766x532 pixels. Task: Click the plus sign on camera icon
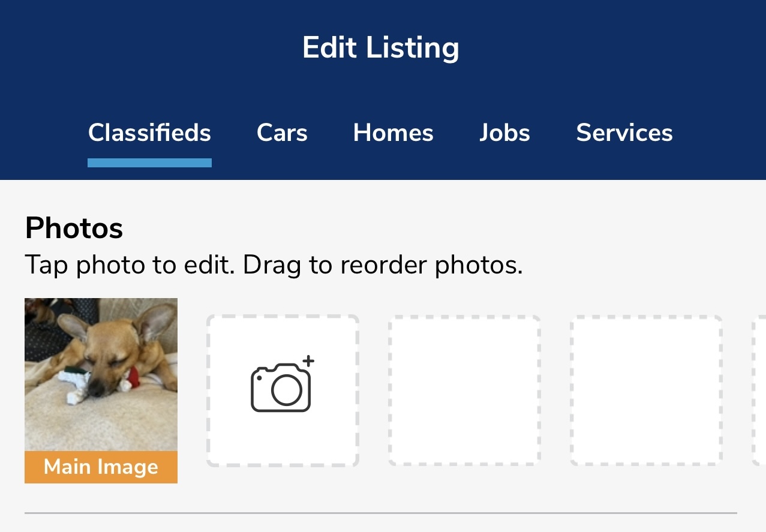308,361
